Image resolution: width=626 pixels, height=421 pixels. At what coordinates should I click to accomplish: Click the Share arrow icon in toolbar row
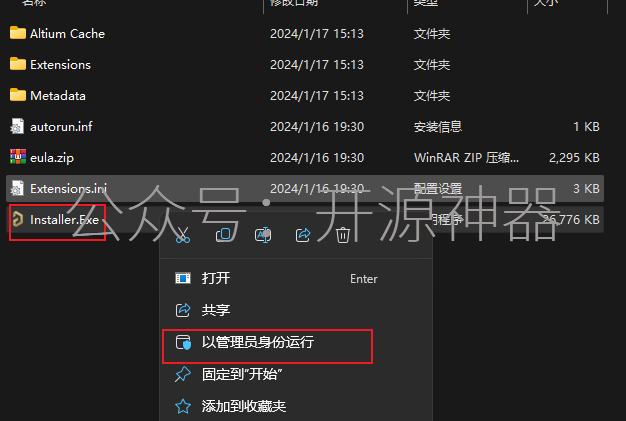tap(303, 235)
